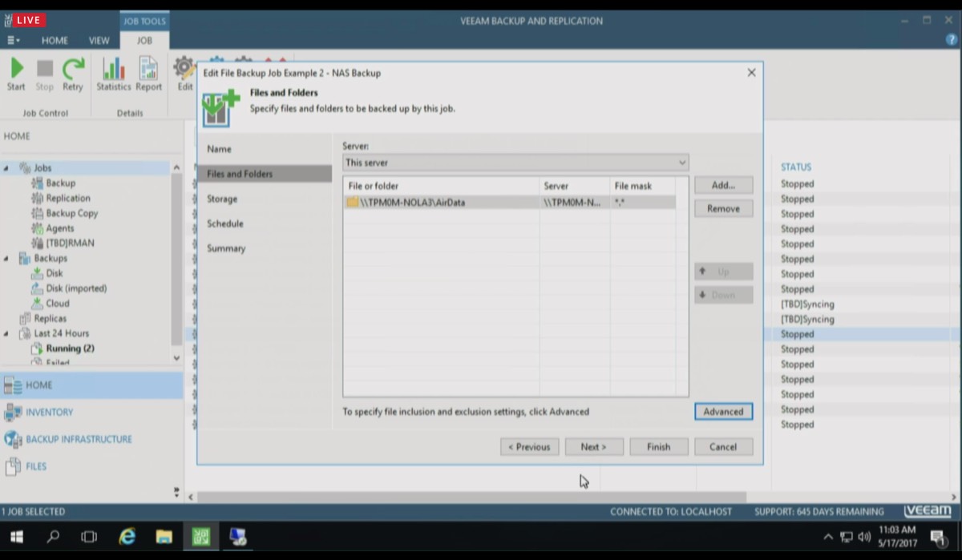
Task: Click the Advanced button
Action: (723, 412)
